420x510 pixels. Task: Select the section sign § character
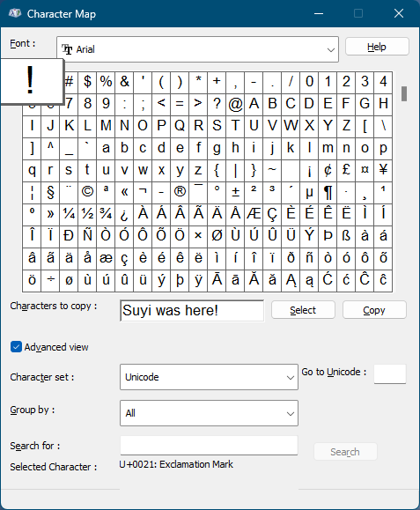point(50,192)
